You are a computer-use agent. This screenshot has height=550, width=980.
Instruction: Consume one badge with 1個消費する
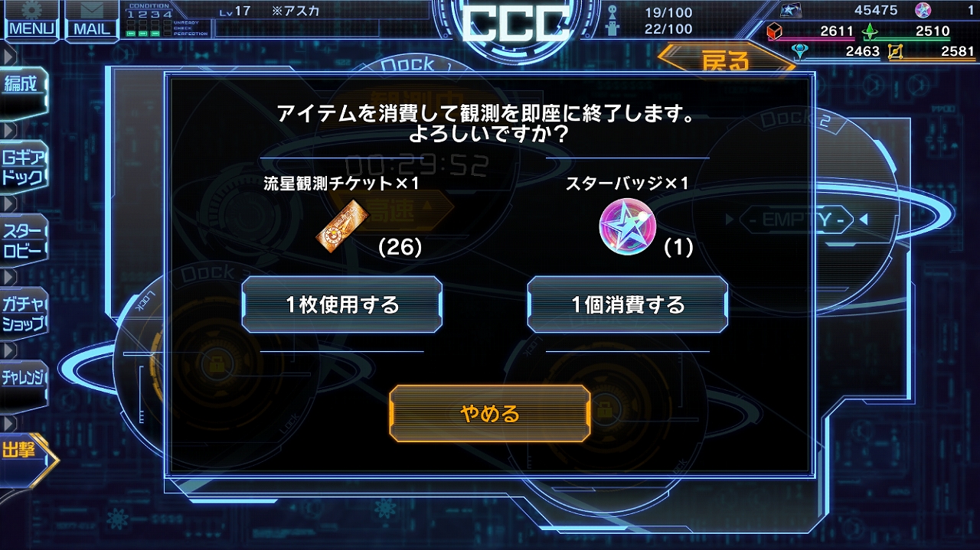tap(628, 304)
